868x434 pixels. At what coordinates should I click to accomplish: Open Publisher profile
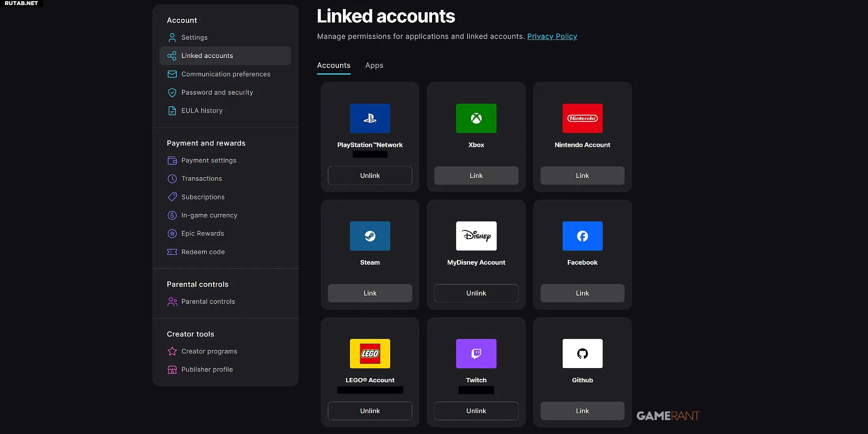pyautogui.click(x=225, y=370)
